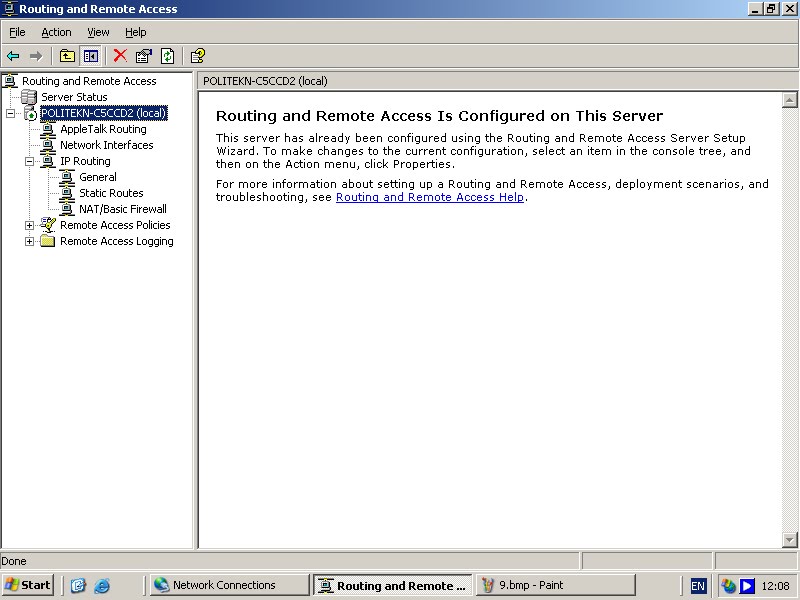This screenshot has width=800, height=600.
Task: Click the Network Interfaces node icon
Action: 47,145
